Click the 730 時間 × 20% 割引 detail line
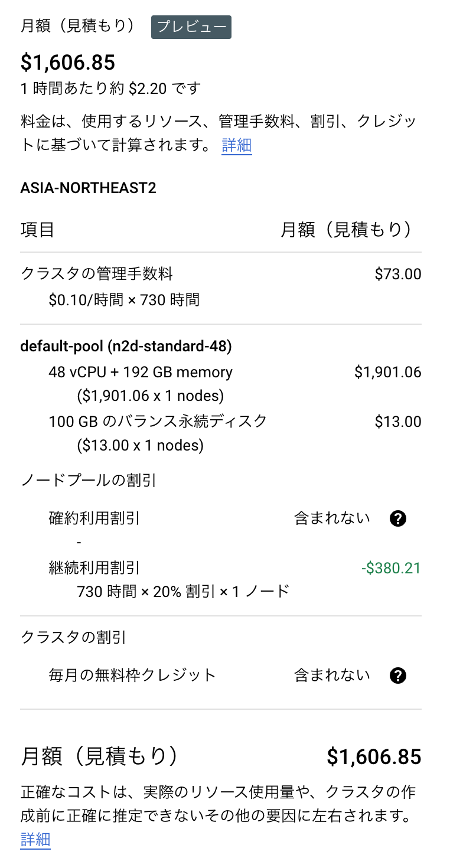The image size is (450, 868). click(x=183, y=591)
